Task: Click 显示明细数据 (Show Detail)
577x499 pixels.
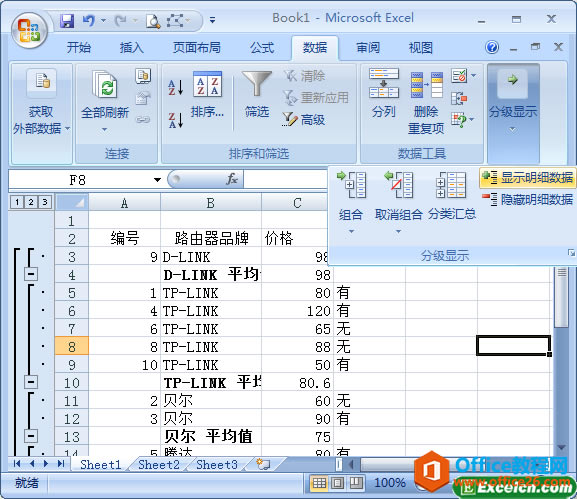Action: [527, 178]
